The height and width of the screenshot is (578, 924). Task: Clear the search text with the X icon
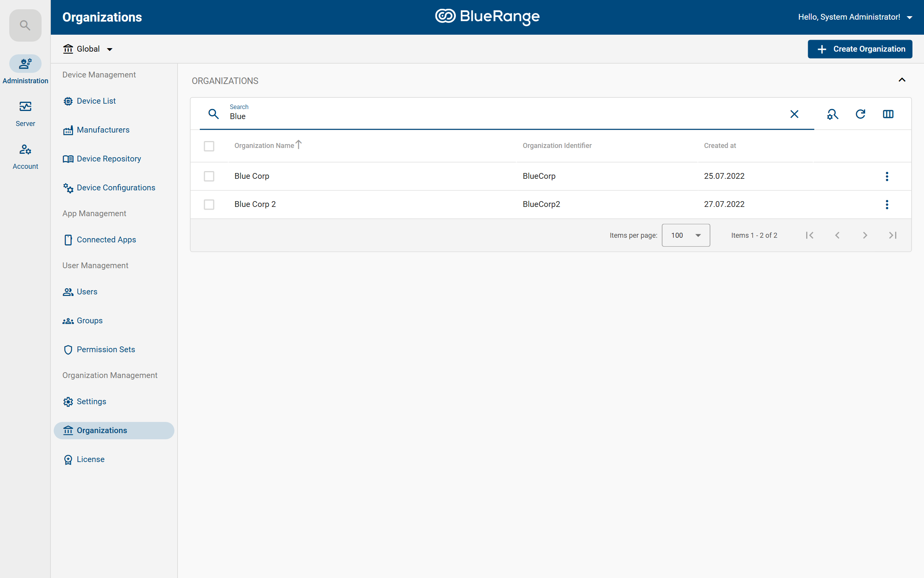(794, 114)
